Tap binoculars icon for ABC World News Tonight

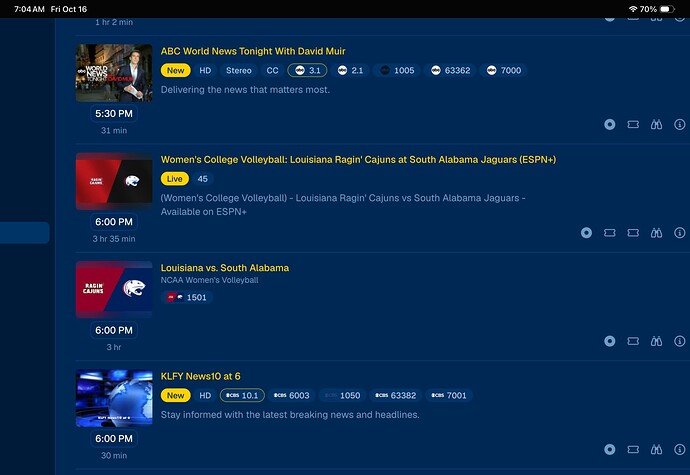click(x=656, y=125)
